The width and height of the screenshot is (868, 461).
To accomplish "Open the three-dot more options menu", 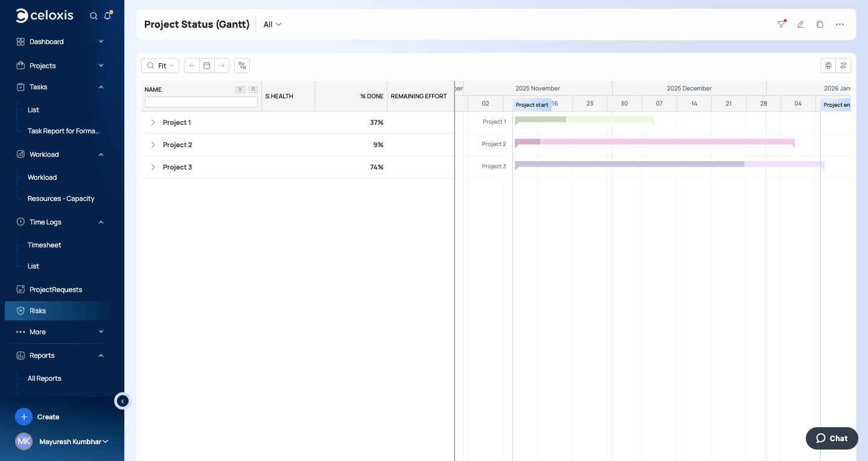I will (x=840, y=24).
